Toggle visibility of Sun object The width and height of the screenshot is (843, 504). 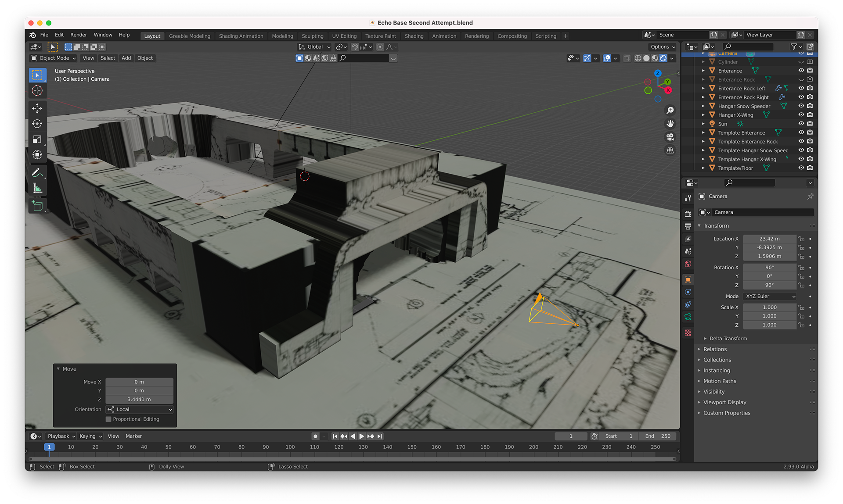[x=801, y=124]
